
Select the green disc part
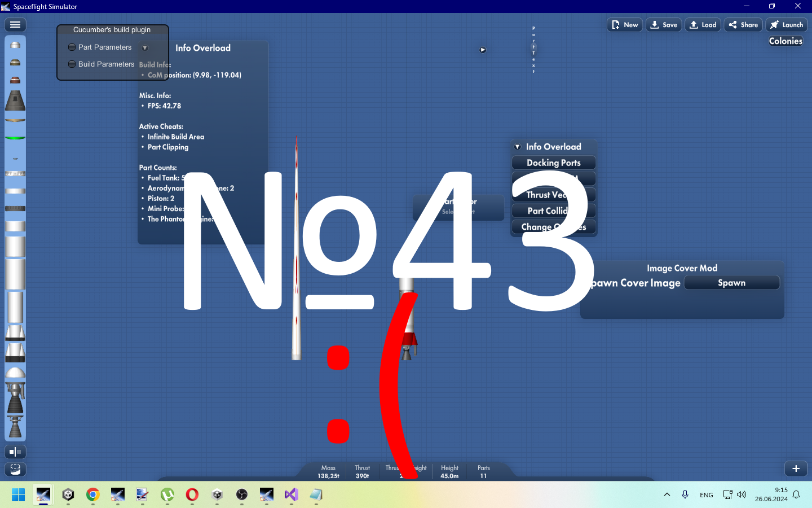coord(15,138)
